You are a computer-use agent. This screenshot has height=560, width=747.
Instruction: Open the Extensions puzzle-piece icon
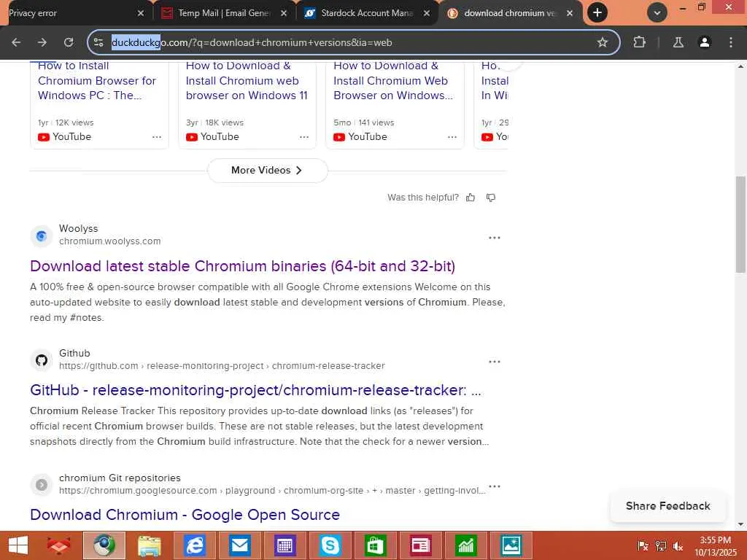[639, 42]
